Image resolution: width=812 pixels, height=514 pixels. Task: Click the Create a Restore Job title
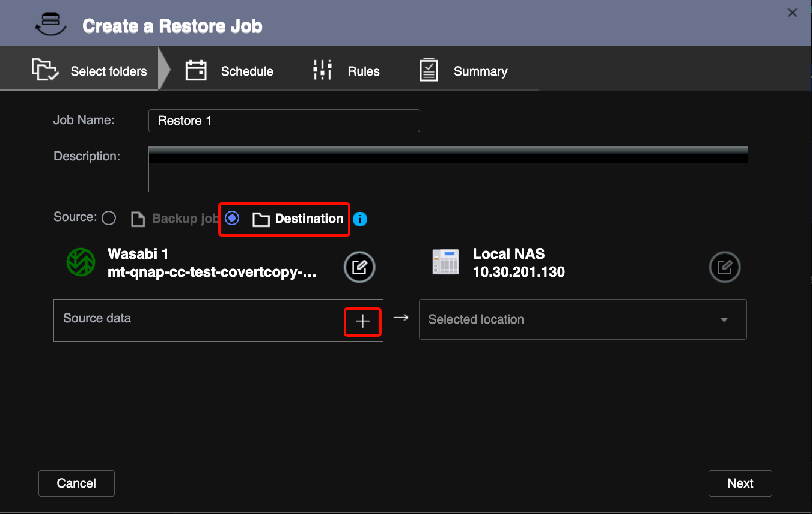click(x=172, y=26)
